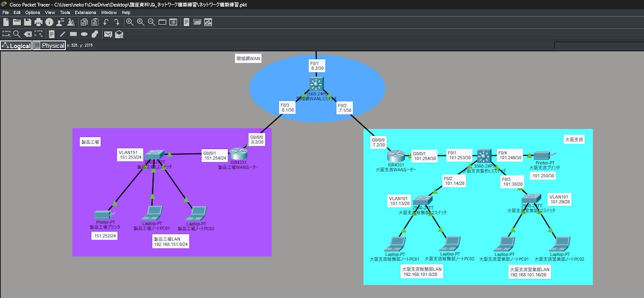644x298 pixels.
Task: Click the 閉域網WAN label note
Action: (x=249, y=58)
